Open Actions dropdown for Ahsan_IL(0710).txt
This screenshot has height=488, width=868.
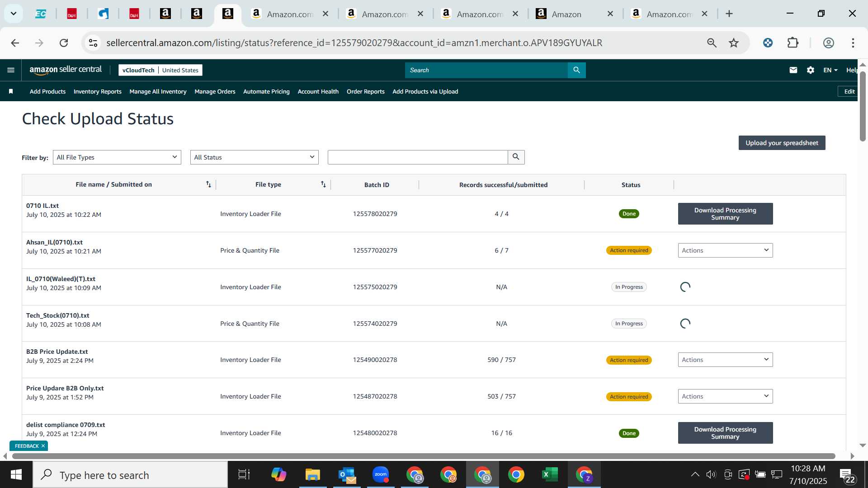coord(725,250)
